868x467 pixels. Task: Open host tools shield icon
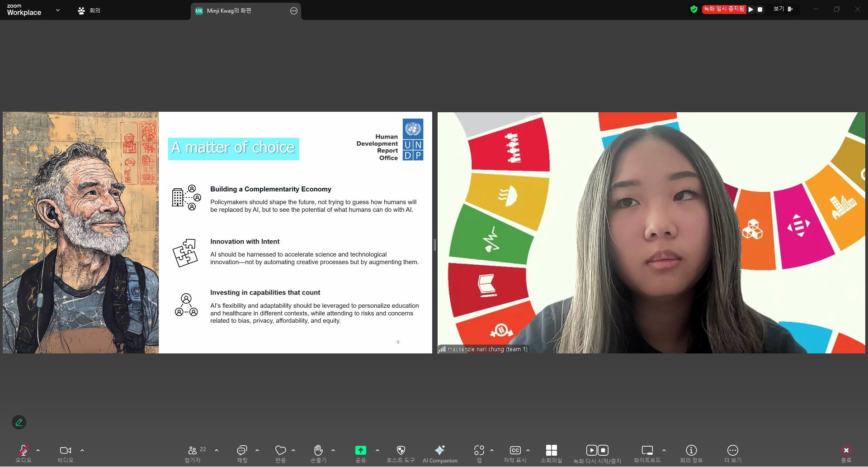(x=401, y=451)
